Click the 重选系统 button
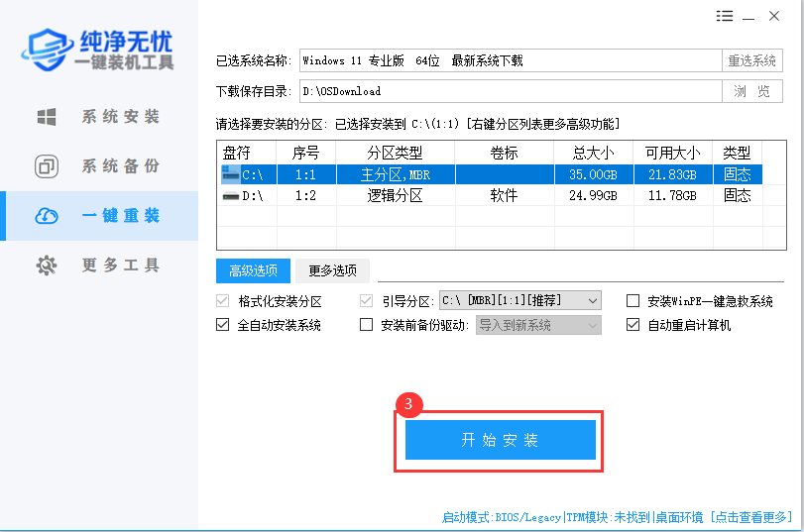 pyautogui.click(x=751, y=60)
